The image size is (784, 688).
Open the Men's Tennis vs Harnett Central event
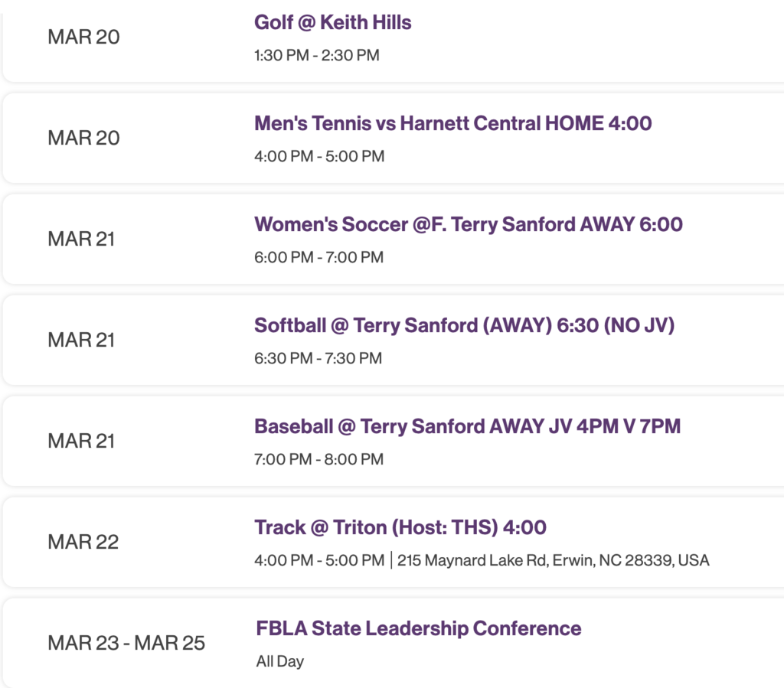[453, 123]
